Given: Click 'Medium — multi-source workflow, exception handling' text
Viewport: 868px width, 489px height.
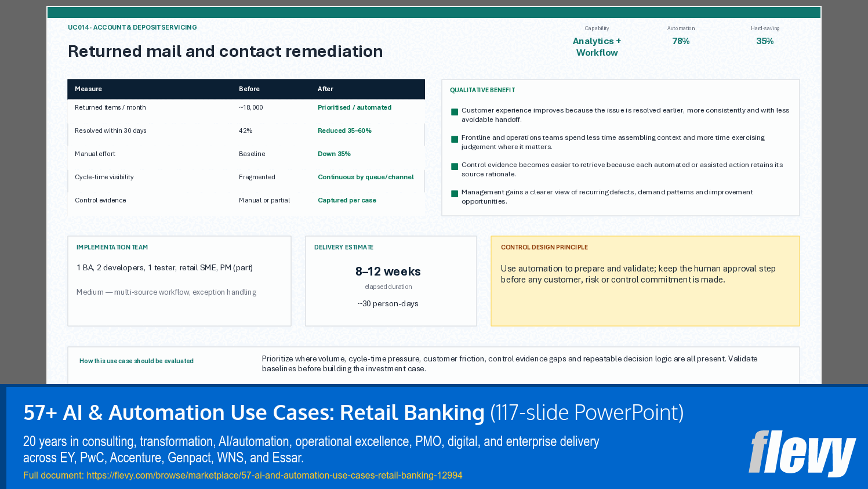Looking at the screenshot, I should [166, 292].
